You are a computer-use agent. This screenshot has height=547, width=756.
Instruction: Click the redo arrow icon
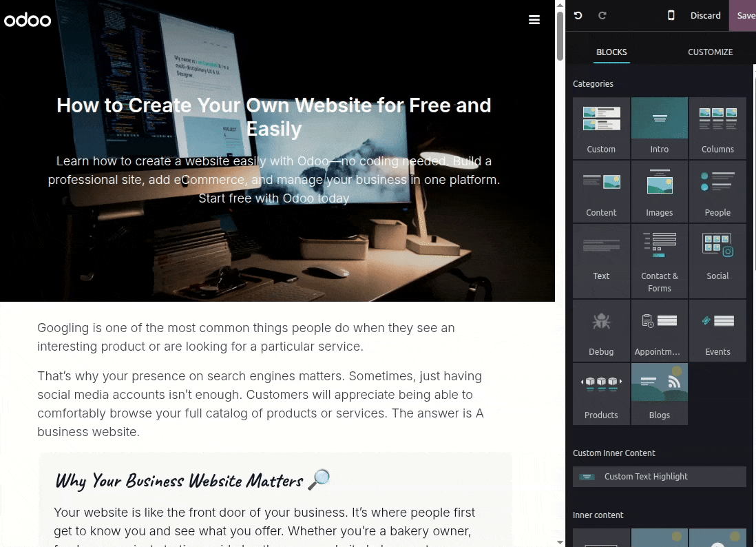pos(602,15)
